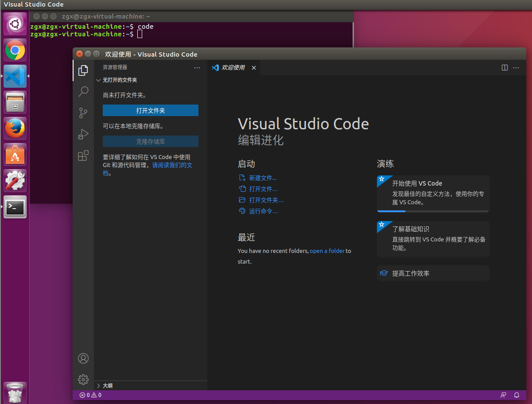The height and width of the screenshot is (404, 532).
Task: Click the terminal window title bar
Action: [x=191, y=16]
